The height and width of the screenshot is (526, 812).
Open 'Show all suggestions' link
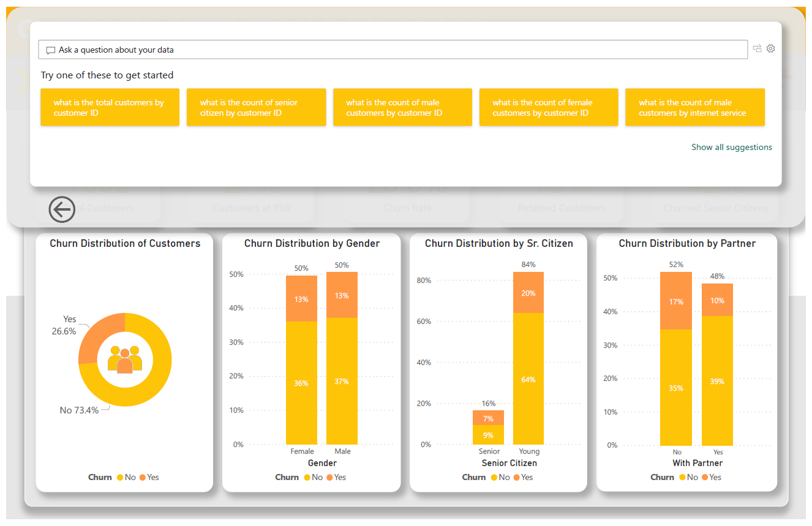[732, 147]
